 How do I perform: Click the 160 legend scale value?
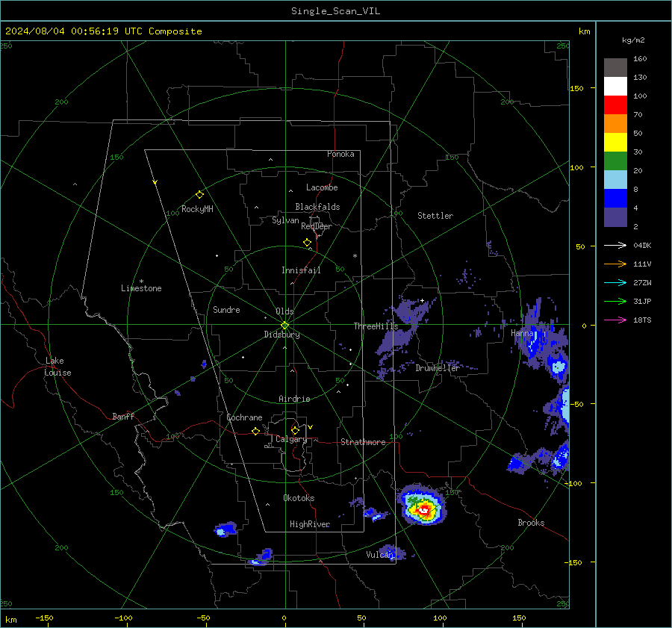pos(640,59)
